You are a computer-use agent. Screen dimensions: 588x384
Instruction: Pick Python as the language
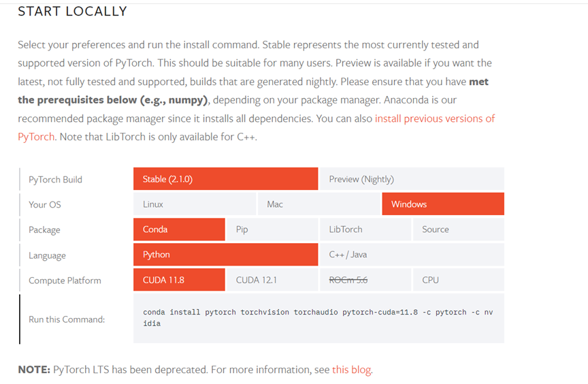225,255
